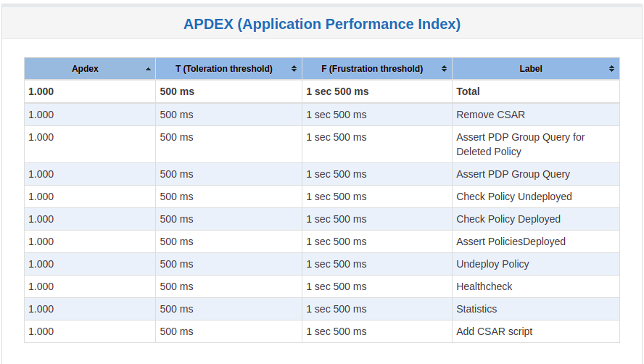
Task: Select the Check Policy Undeployed row
Action: click(322, 197)
